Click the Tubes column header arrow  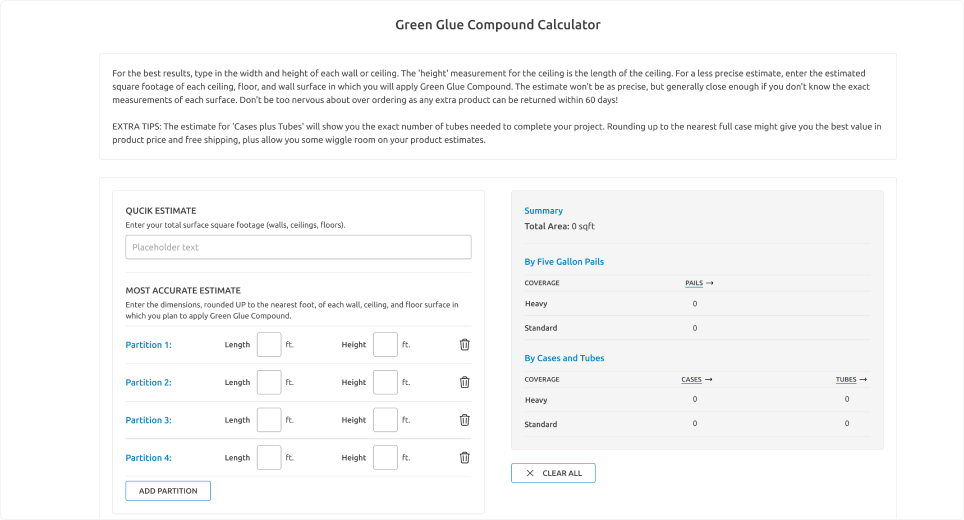pos(862,380)
